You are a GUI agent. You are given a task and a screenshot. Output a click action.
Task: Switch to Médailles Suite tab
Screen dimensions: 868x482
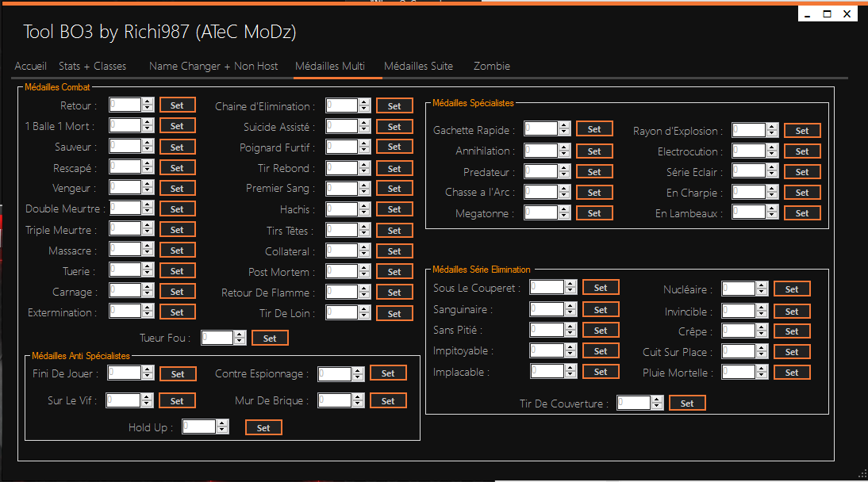tap(418, 66)
